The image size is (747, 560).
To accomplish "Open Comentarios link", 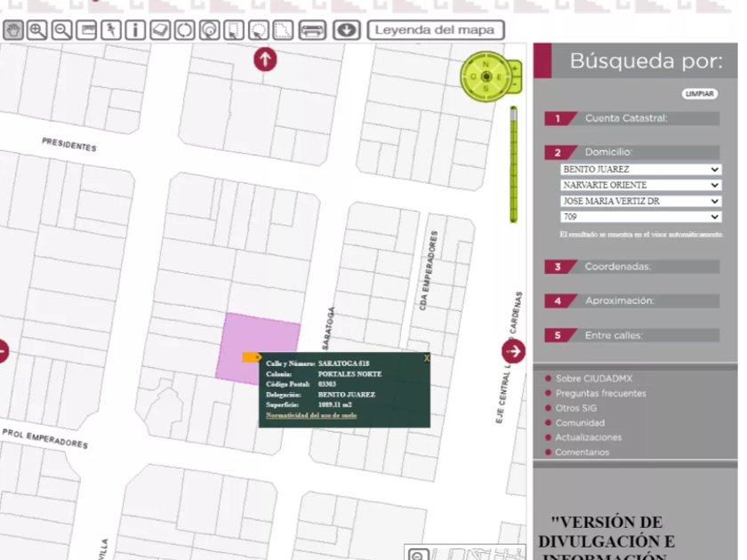I will click(582, 452).
